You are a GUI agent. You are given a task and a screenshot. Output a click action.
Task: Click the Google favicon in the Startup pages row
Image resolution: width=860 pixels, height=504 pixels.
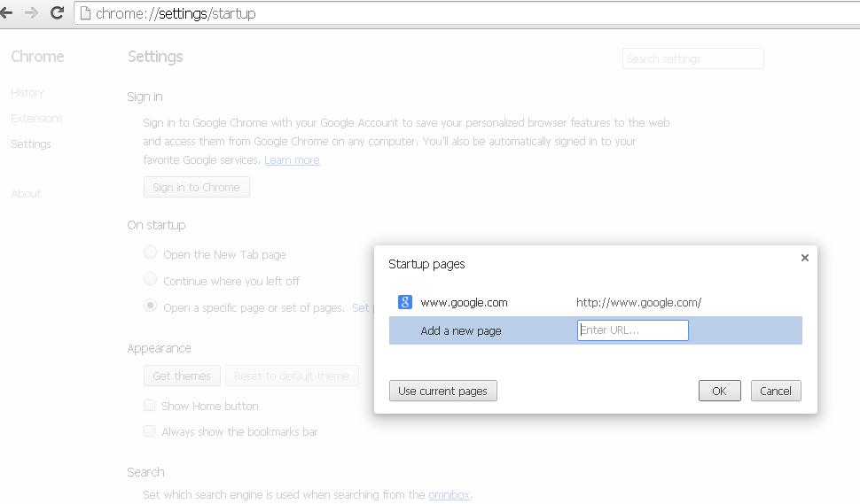point(405,302)
